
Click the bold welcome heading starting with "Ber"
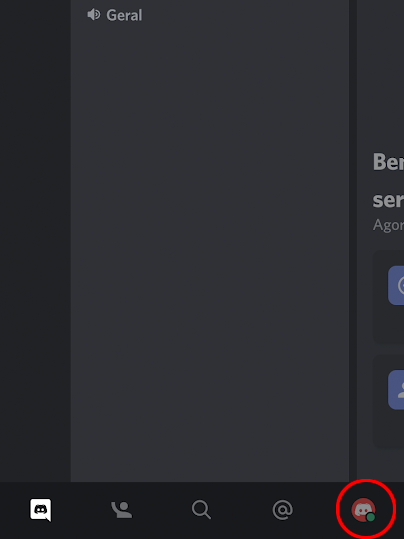coord(389,162)
